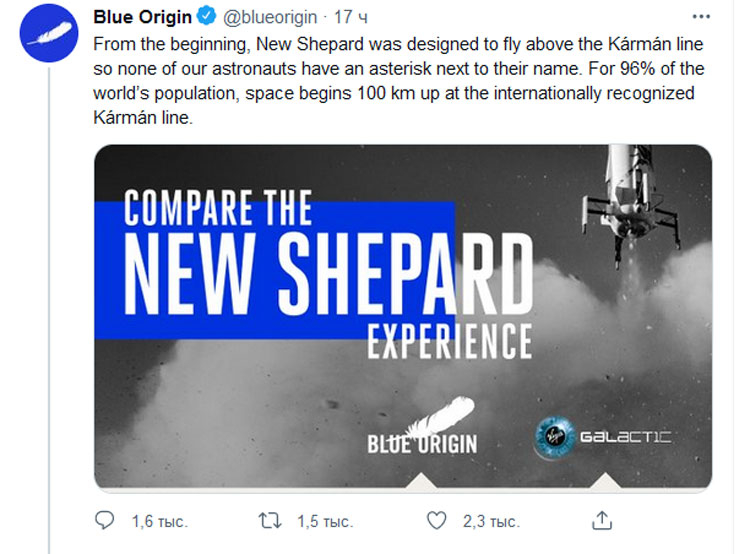Open the @blueorigin handle link

(x=270, y=17)
